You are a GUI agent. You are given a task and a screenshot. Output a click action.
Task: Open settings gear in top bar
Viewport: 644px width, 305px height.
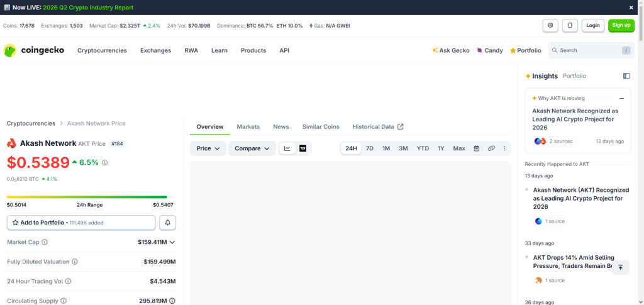(550, 25)
